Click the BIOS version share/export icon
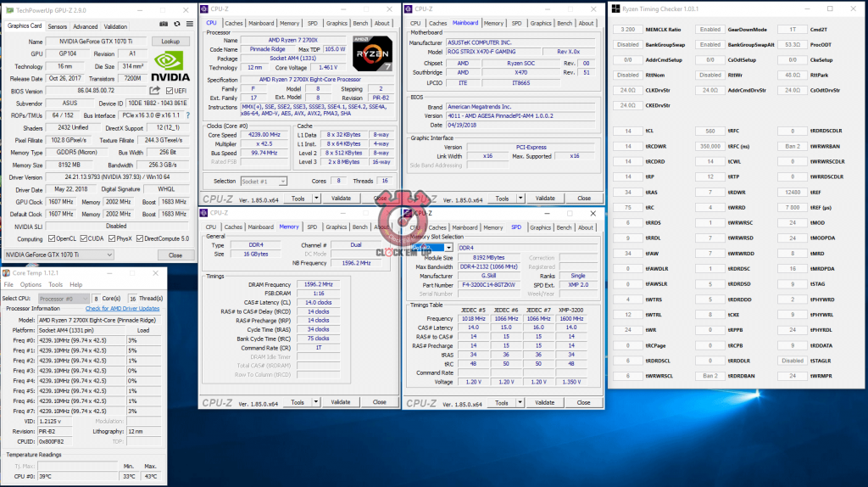This screenshot has height=487, width=868. [x=155, y=91]
